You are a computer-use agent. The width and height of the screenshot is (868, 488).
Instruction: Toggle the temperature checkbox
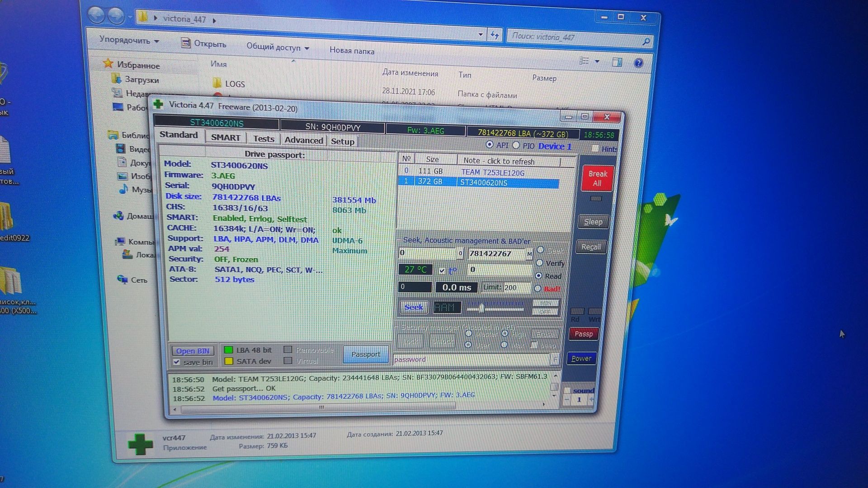pos(442,271)
